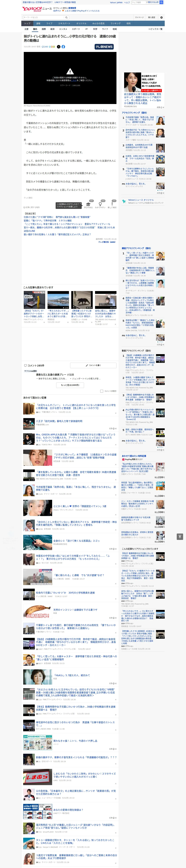Open settings via the gear icon
The height and width of the screenshot is (868, 186).
pos(161,18)
